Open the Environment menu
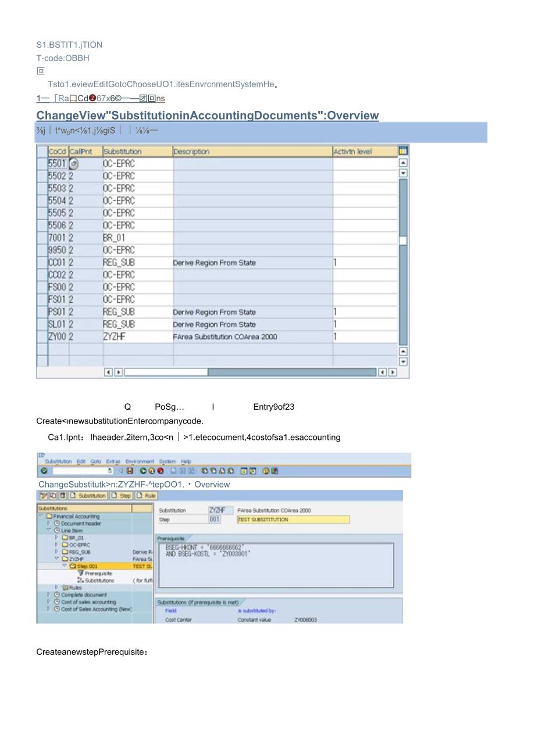 (x=140, y=461)
